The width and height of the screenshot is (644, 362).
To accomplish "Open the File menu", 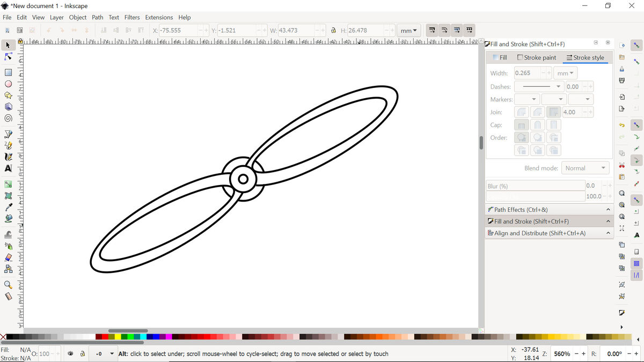I will (7, 17).
